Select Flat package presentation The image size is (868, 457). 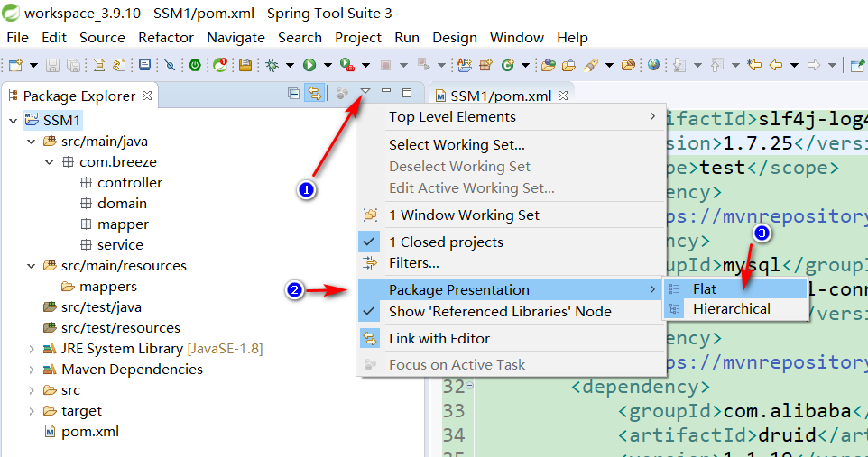point(734,288)
